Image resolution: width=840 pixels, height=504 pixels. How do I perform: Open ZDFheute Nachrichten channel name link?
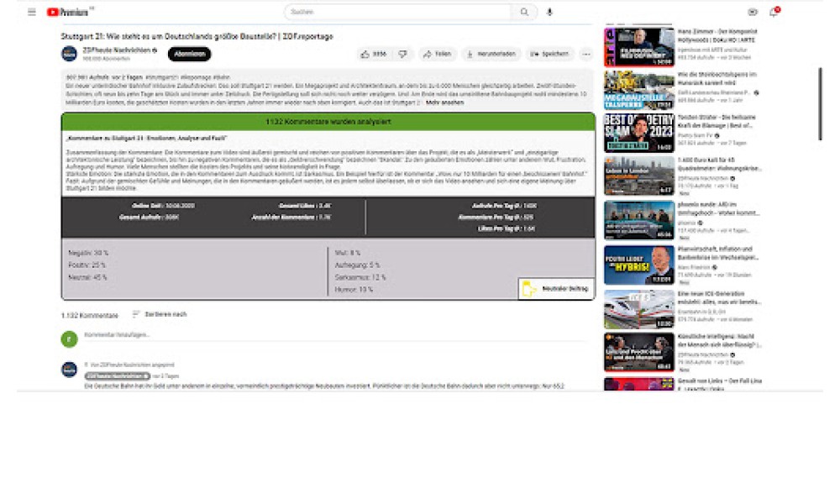pos(116,50)
